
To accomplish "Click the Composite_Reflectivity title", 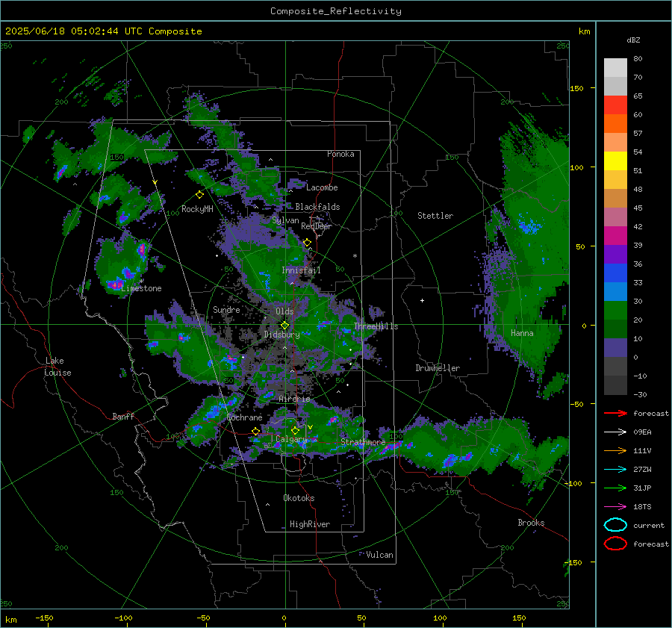I will (x=335, y=11).
